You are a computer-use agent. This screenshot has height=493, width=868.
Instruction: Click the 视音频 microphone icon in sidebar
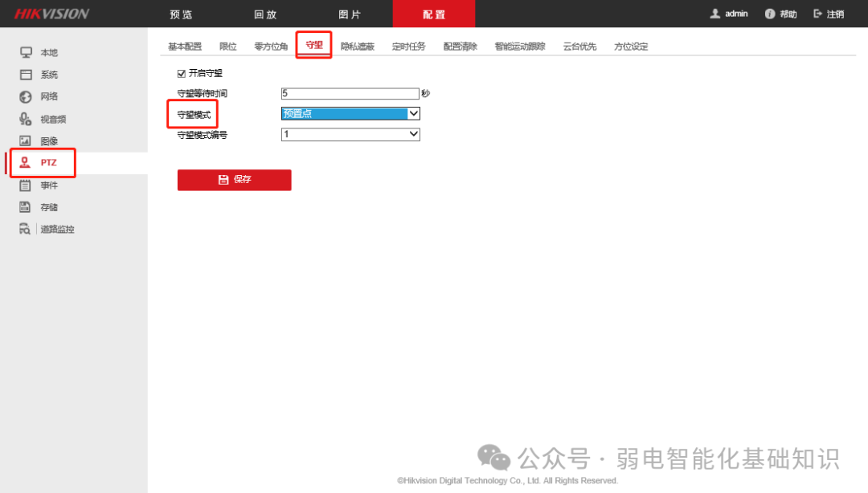tap(26, 119)
